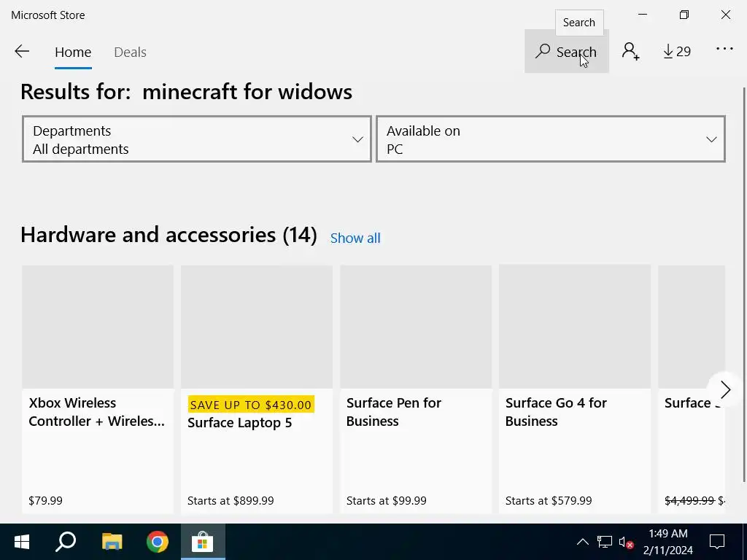Restore down the Microsoft Store window
Image resolution: width=747 pixels, height=560 pixels.
684,15
